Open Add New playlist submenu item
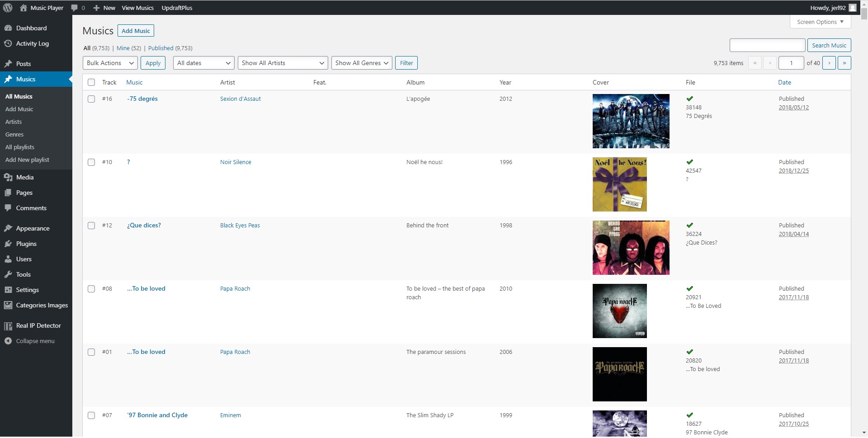 (27, 160)
